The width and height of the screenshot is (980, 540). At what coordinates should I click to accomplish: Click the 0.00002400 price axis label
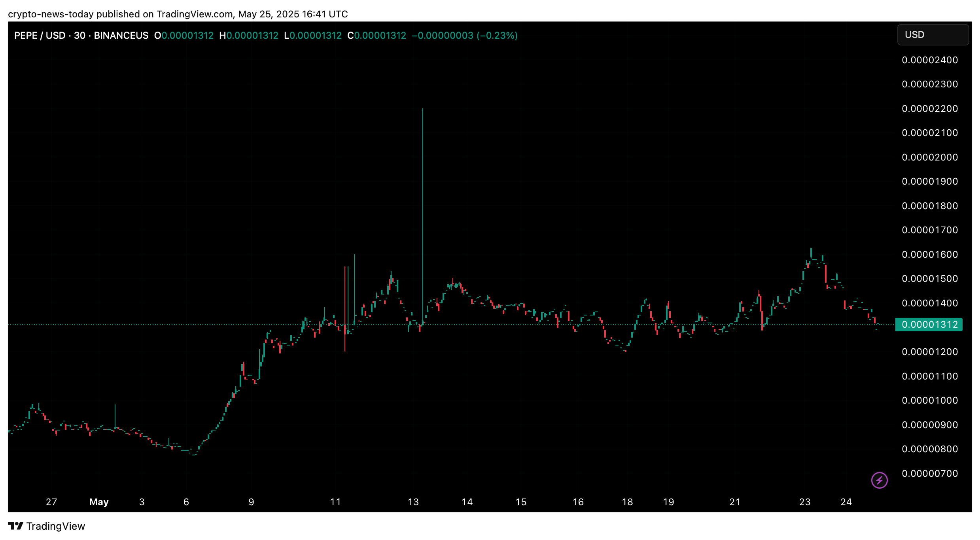pos(930,60)
